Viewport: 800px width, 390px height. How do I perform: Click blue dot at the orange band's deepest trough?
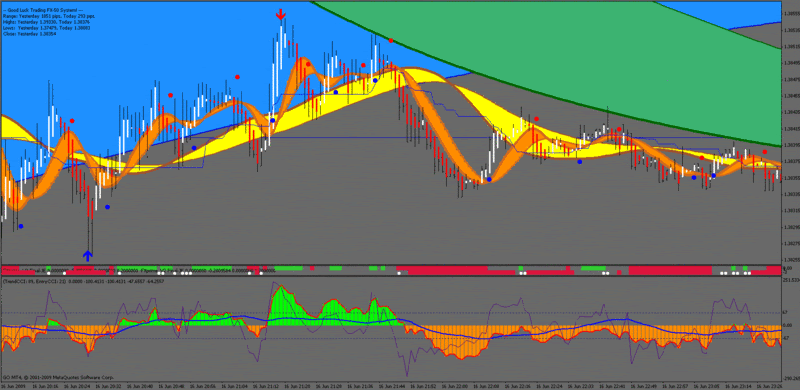coord(489,179)
